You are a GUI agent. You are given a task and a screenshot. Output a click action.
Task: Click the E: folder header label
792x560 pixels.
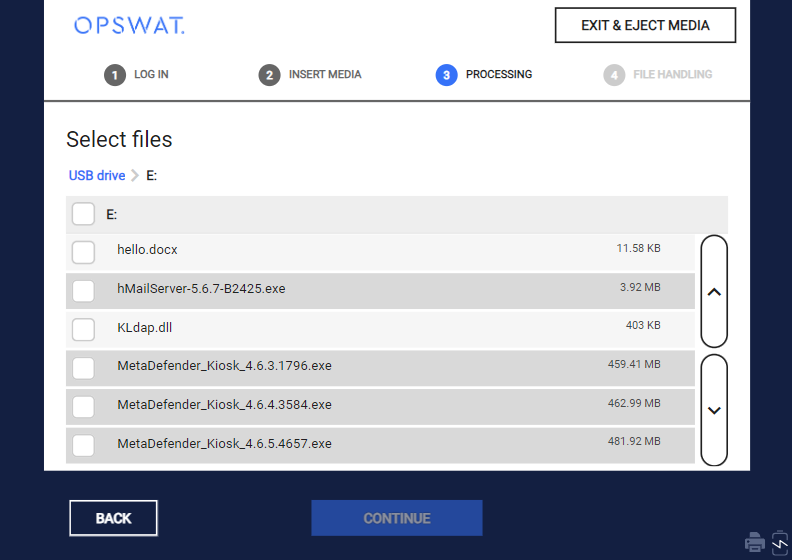112,214
